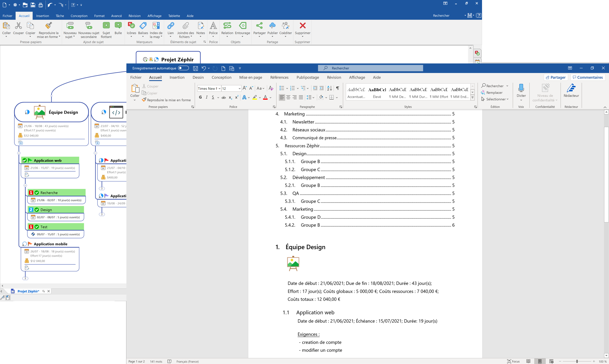Switch to the Insertion tab in Word
Screen dimensions: 609x364
(177, 78)
